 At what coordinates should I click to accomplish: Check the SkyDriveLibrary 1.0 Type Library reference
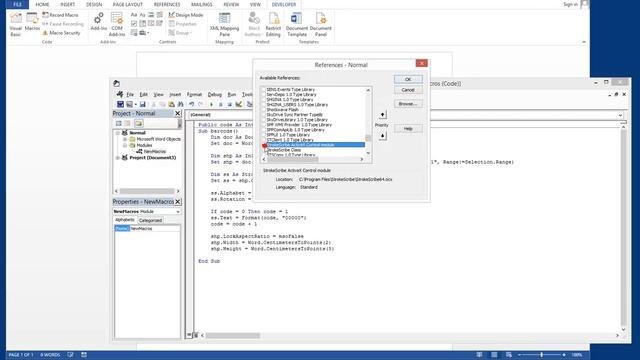click(x=264, y=120)
